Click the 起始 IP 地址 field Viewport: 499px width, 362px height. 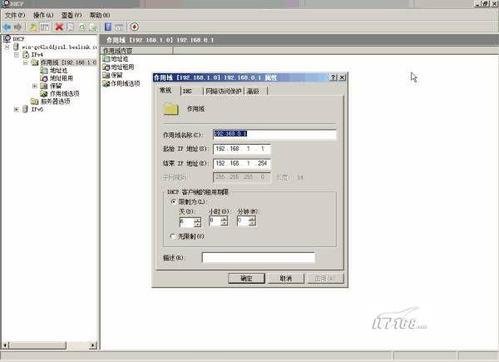coord(242,149)
